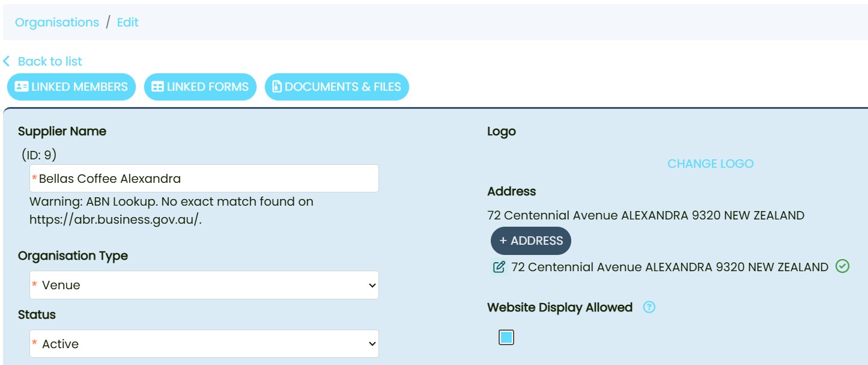This screenshot has height=365, width=868.
Task: Select the address text beside the pencil icon
Action: pyautogui.click(x=669, y=267)
